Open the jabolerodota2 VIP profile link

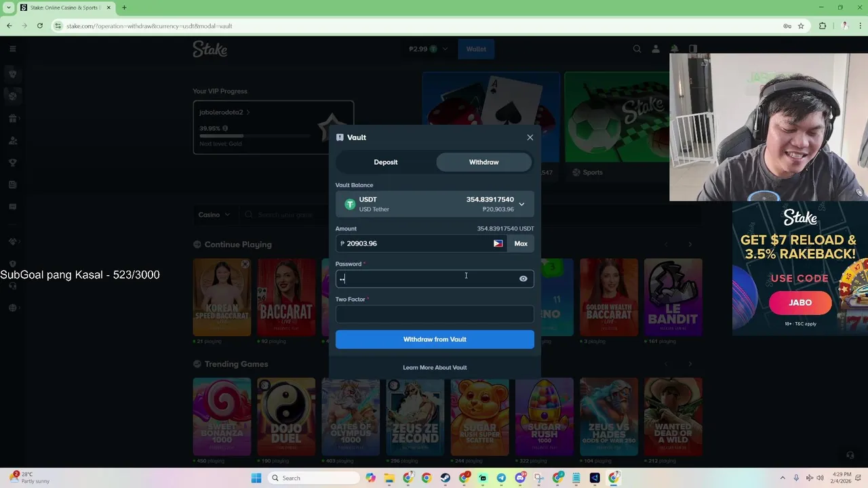[225, 113]
